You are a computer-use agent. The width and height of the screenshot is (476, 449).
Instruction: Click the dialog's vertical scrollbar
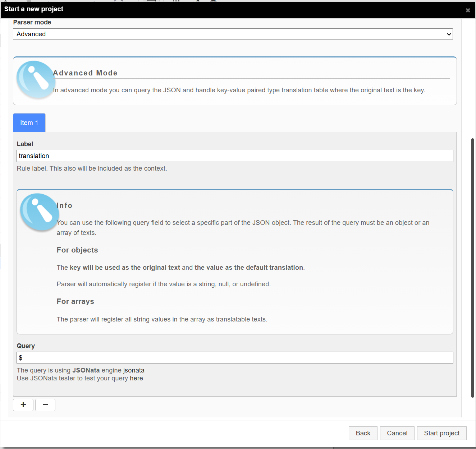[472, 268]
